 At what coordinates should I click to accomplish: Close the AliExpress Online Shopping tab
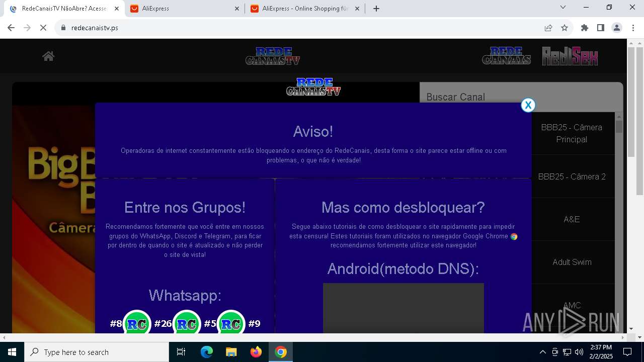pyautogui.click(x=357, y=9)
